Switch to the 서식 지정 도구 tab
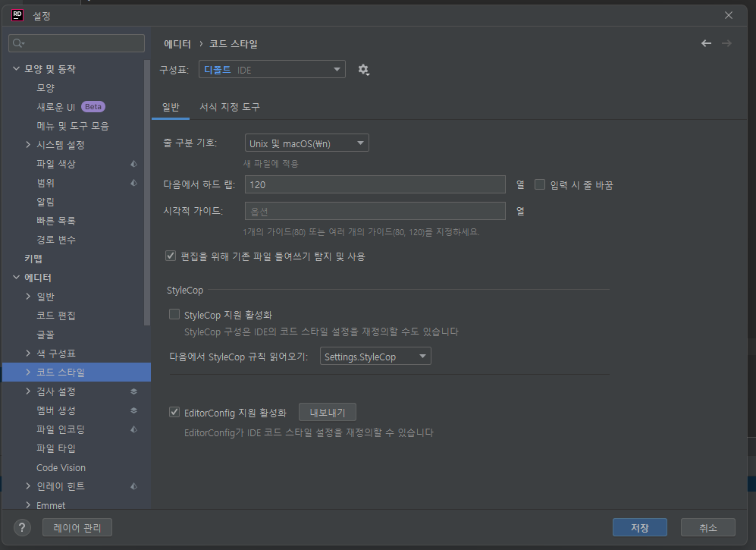 230,107
